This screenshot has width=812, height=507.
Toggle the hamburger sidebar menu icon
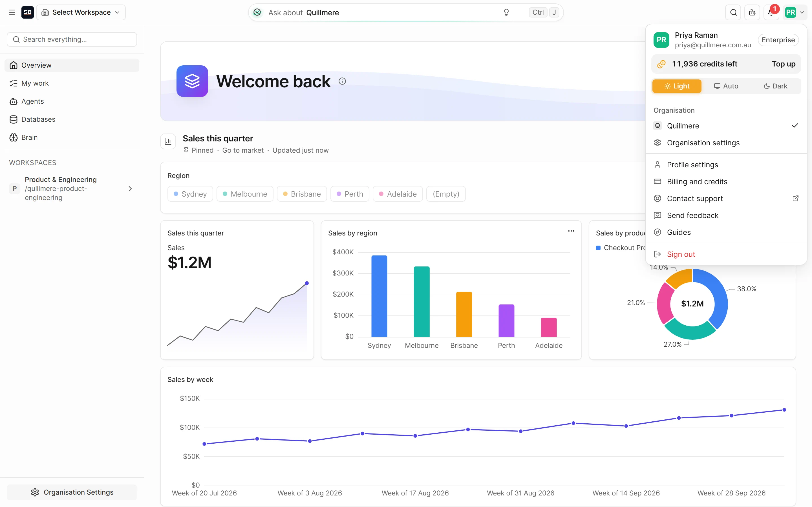[12, 12]
